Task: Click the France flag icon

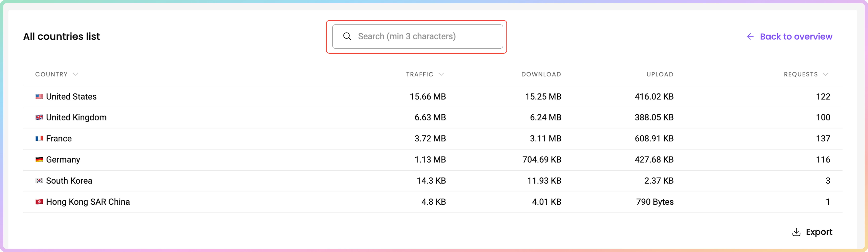Action: point(39,139)
